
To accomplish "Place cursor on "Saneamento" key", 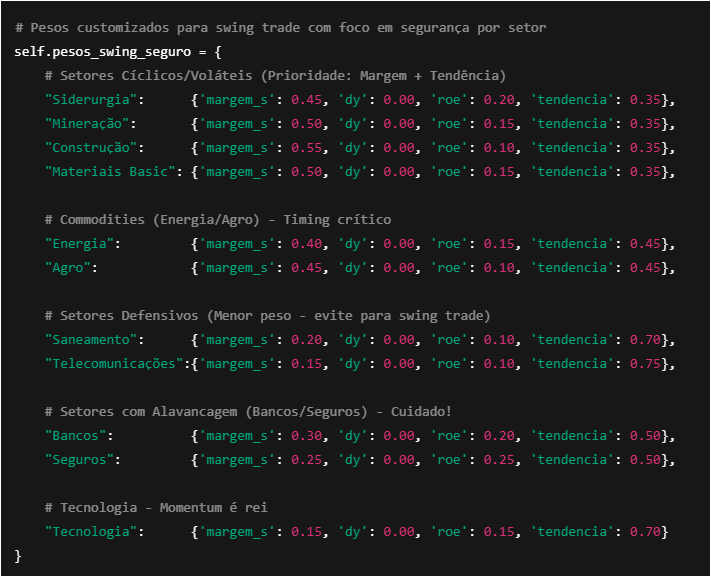I will tap(94, 339).
